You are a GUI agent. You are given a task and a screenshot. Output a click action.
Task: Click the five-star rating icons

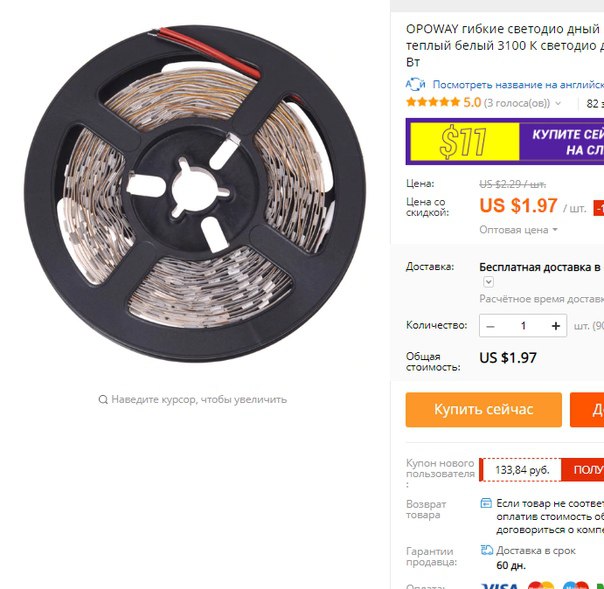433,102
